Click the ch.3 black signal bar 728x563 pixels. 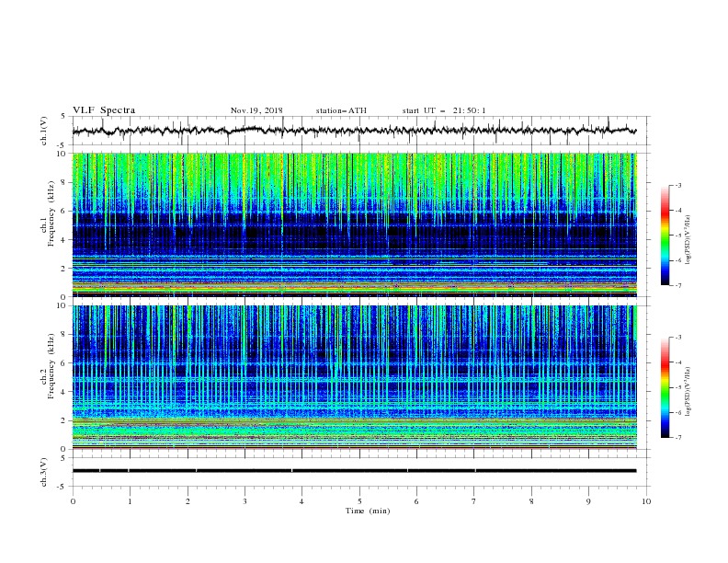354,471
